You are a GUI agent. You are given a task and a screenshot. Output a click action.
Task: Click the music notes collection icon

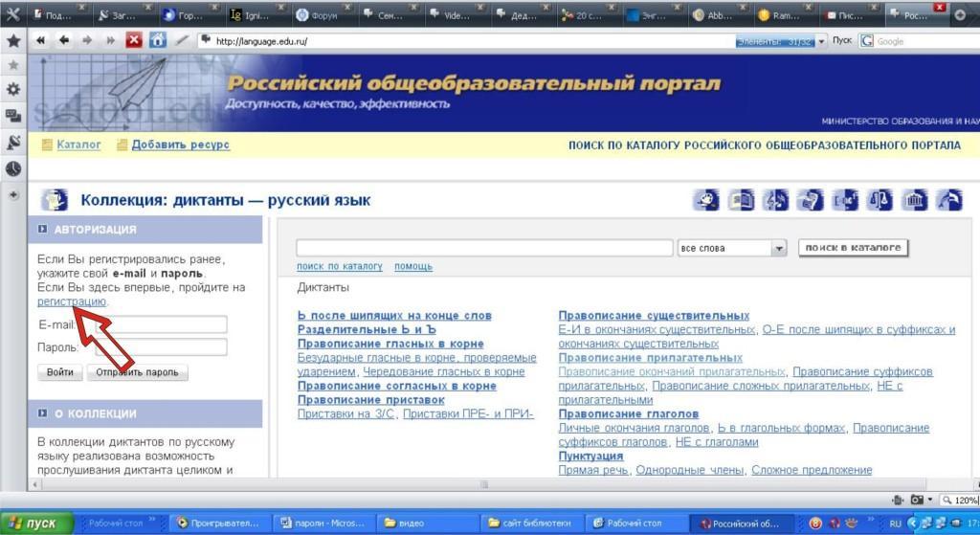click(775, 200)
